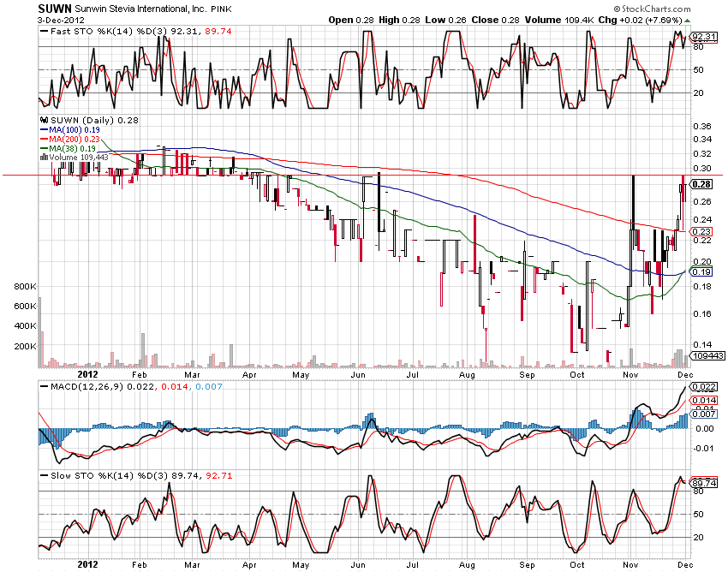
Task: Click the 0.30 price axis label
Action: (701, 168)
